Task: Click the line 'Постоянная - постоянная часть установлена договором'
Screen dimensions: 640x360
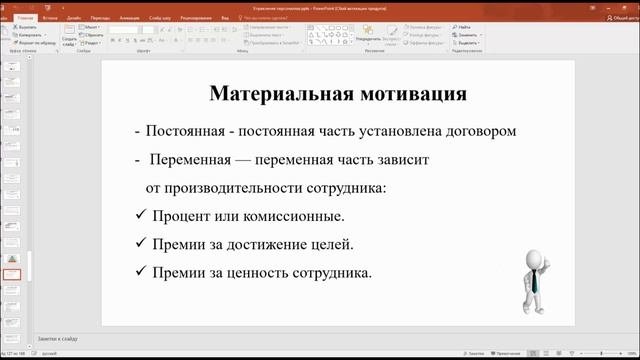Action: click(x=331, y=131)
